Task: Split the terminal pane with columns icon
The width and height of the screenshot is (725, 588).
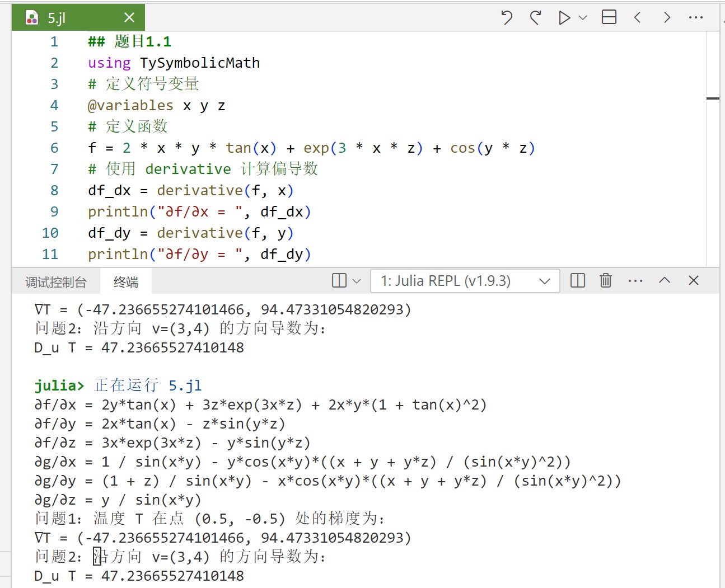Action: [x=578, y=280]
